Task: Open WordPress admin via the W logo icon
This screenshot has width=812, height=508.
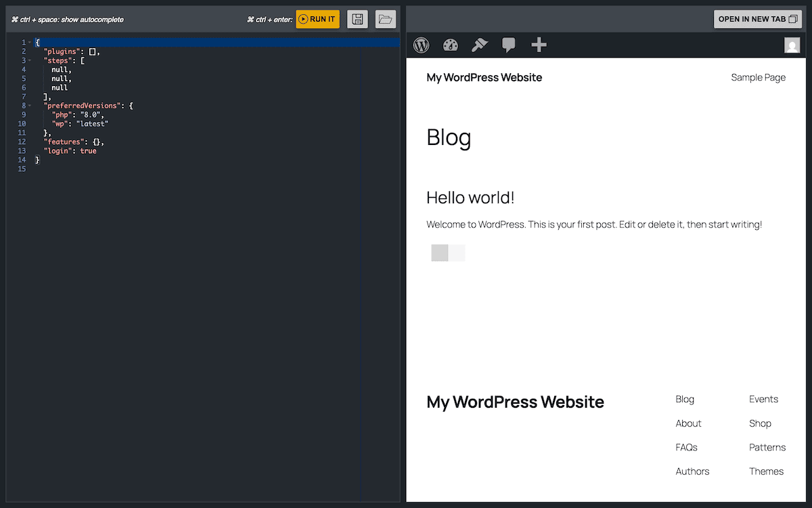Action: coord(421,45)
